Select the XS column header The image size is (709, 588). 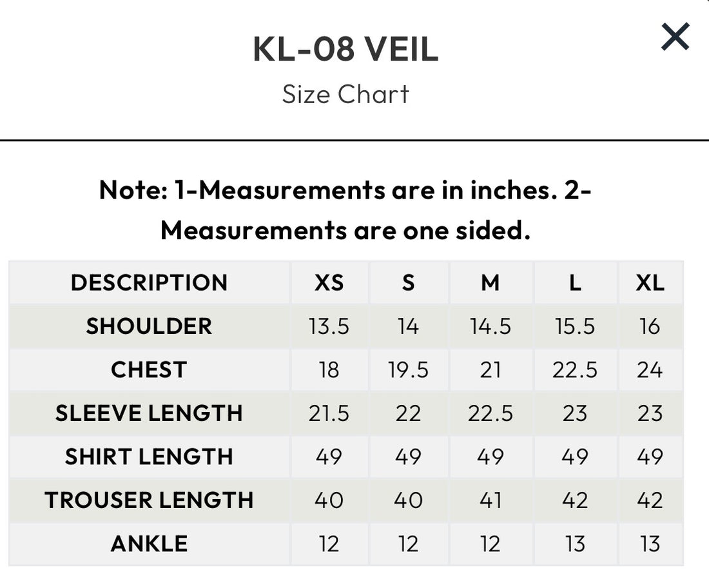click(x=329, y=282)
